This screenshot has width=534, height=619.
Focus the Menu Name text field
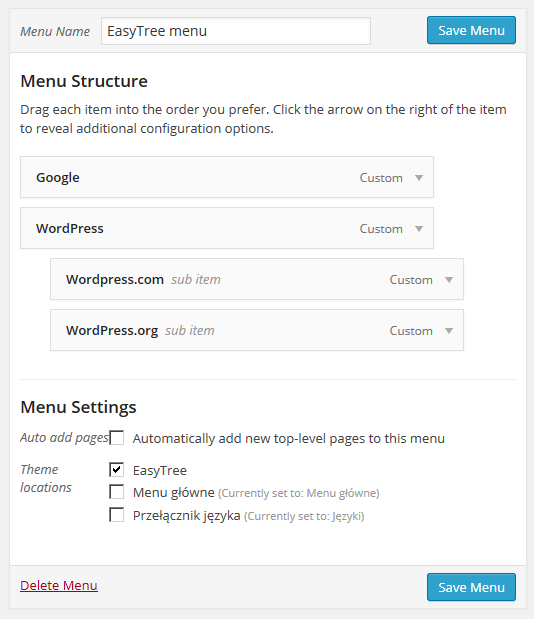[236, 31]
